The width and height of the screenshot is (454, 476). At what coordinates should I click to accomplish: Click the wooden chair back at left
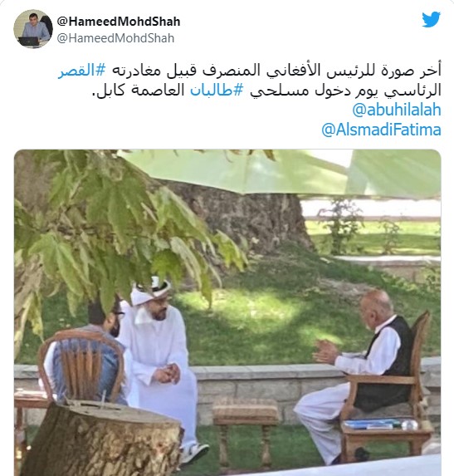pyautogui.click(x=81, y=366)
